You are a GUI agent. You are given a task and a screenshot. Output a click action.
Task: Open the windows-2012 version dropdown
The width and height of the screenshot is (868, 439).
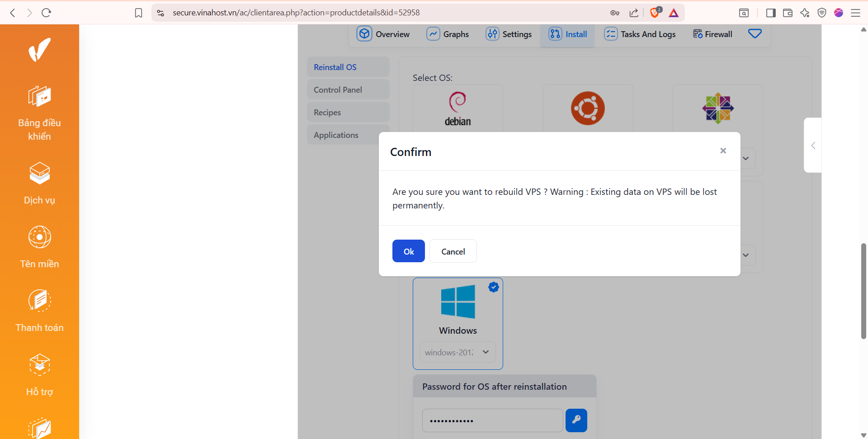click(458, 352)
